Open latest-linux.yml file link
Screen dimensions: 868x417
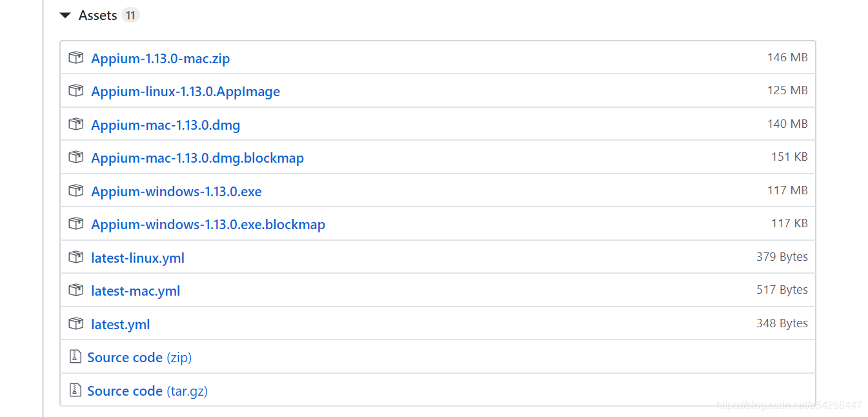pos(138,258)
